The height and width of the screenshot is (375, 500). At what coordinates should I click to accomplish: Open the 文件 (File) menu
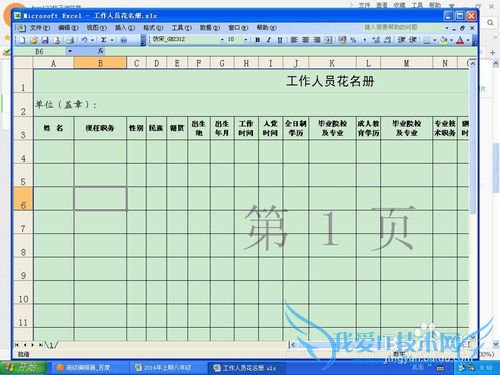pos(40,28)
